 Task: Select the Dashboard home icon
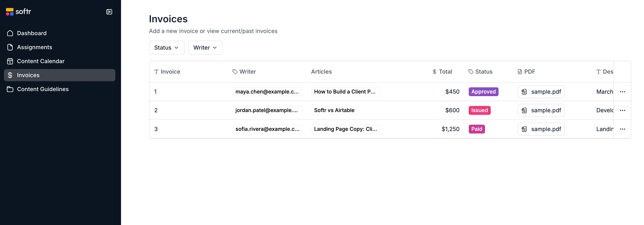pos(10,33)
